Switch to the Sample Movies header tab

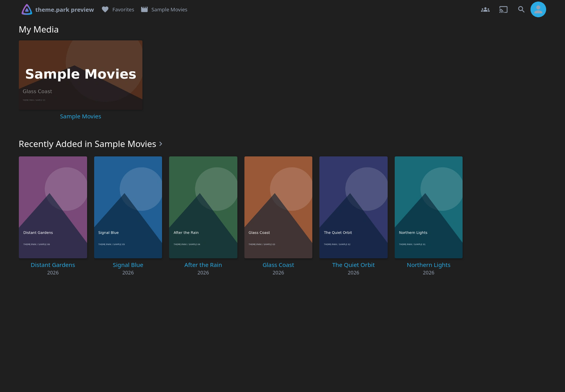click(164, 9)
